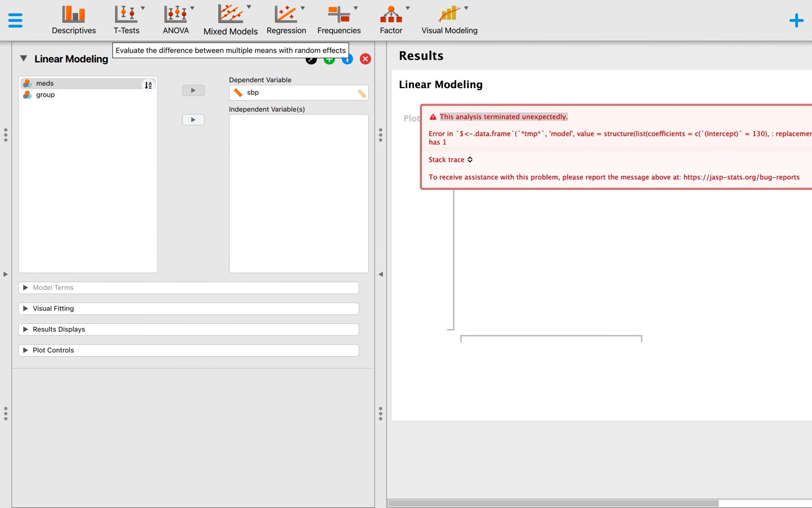Image resolution: width=812 pixels, height=508 pixels.
Task: Toggle alphabetical sorting of the variable list
Action: [148, 85]
